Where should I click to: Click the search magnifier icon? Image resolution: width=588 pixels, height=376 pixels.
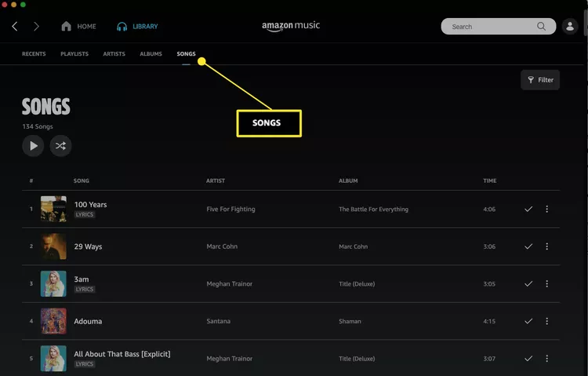[541, 26]
